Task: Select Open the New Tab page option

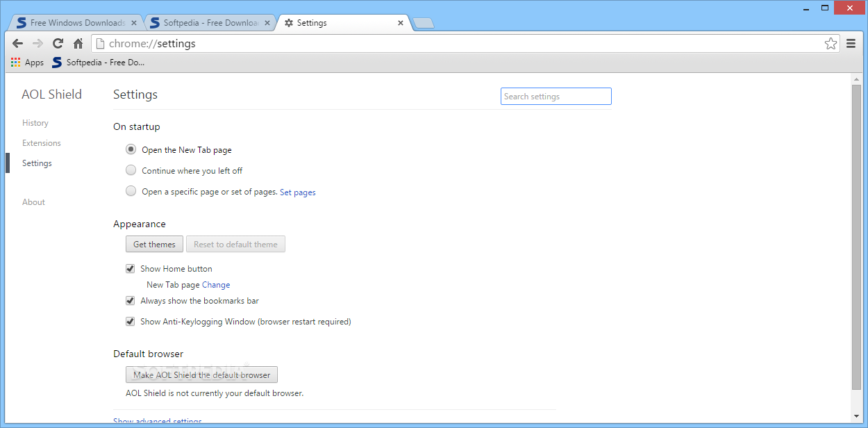Action: 131,149
